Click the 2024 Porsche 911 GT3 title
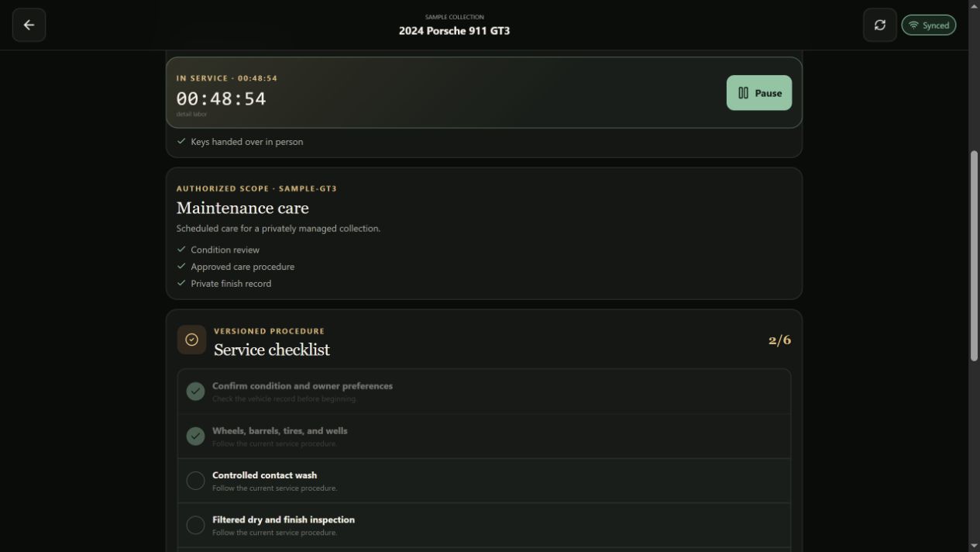This screenshot has width=980, height=552. 454,31
